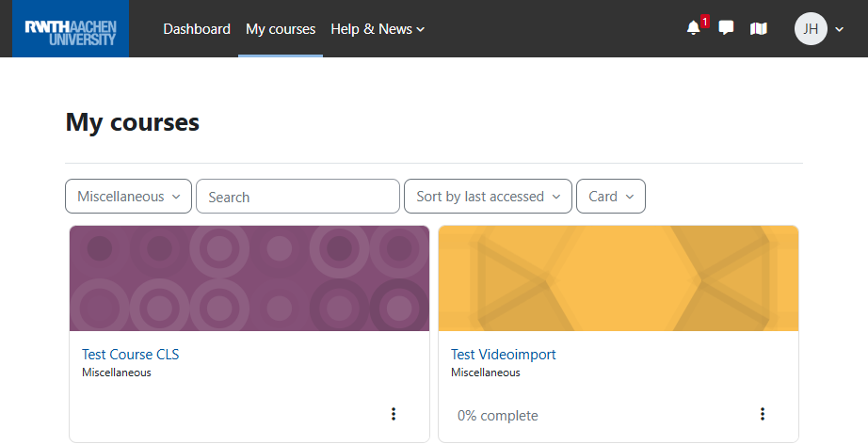
Task: Expand the Sort by last accessed dropdown
Action: 488,197
